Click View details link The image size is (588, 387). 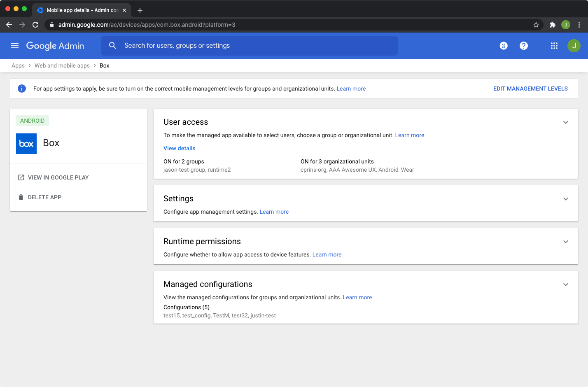coord(180,148)
